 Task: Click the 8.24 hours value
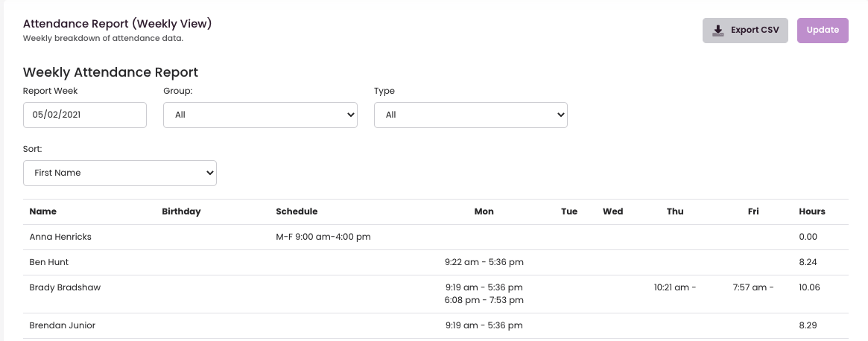pos(808,262)
